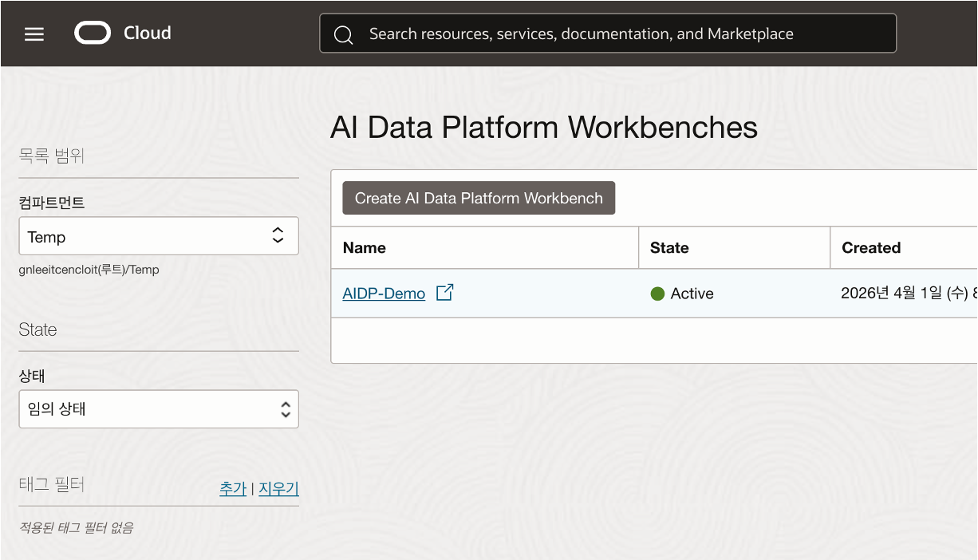Click 지우기 to clear tag filters
This screenshot has height=560, width=978.
click(278, 489)
